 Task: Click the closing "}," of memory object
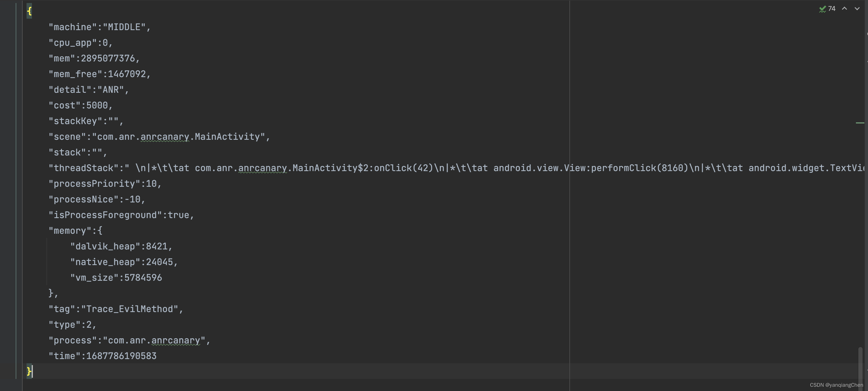53,293
